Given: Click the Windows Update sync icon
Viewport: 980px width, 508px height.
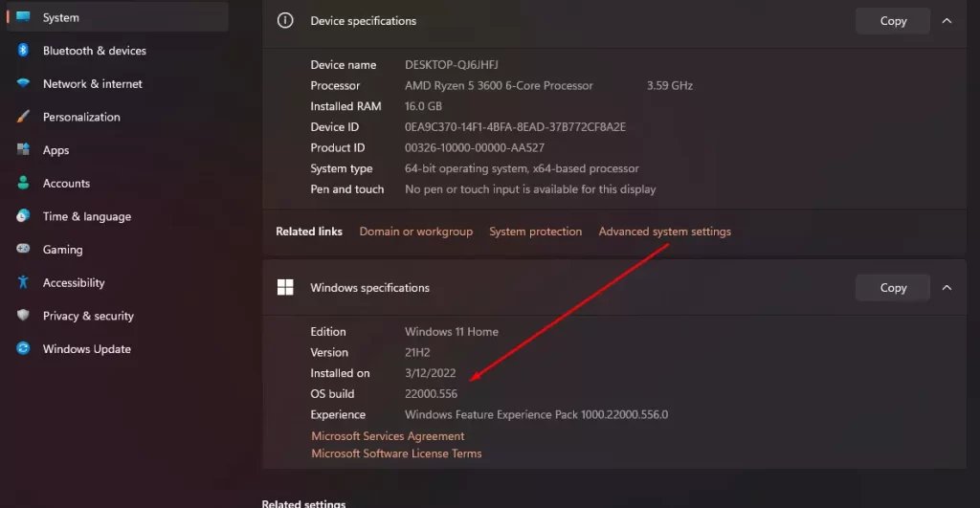Looking at the screenshot, I should click(x=23, y=348).
